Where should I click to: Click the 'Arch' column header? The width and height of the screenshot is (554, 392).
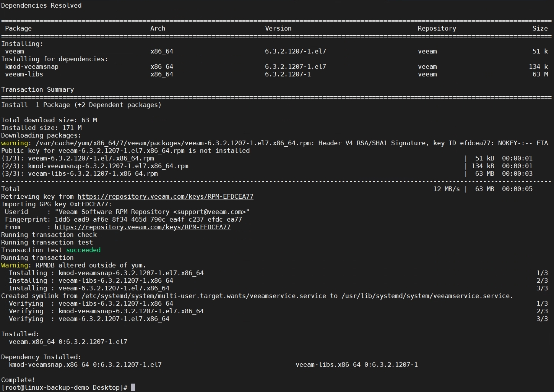158,28
